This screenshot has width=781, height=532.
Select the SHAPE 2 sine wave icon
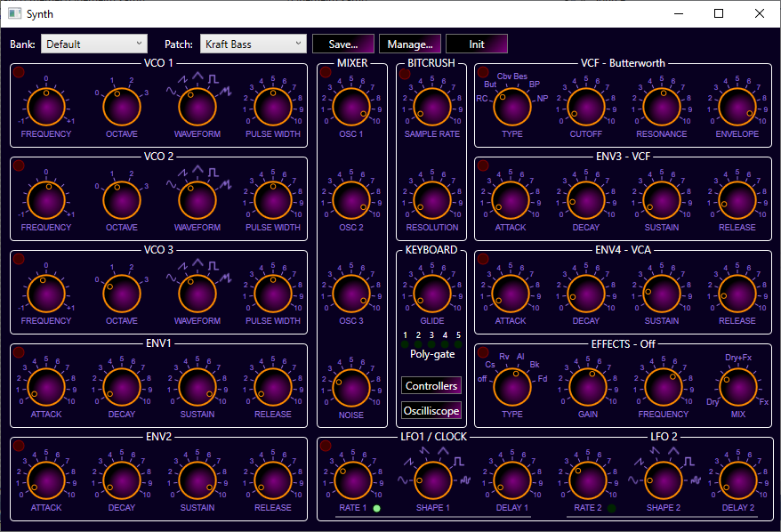point(633,480)
